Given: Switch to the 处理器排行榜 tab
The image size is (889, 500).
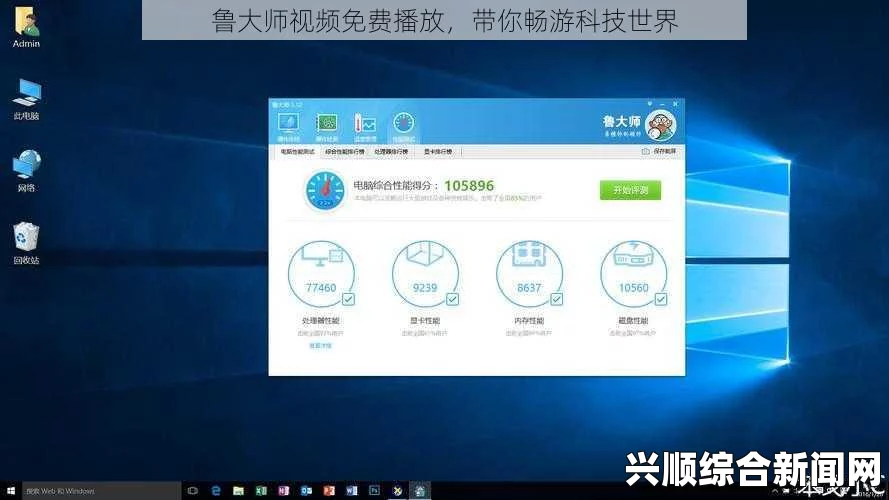Looking at the screenshot, I should coord(391,152).
